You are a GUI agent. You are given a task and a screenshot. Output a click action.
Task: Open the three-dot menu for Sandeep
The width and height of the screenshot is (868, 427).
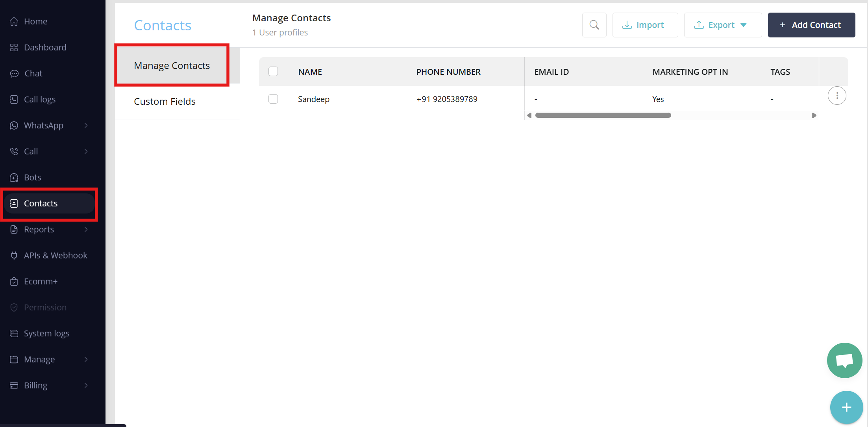(x=837, y=96)
